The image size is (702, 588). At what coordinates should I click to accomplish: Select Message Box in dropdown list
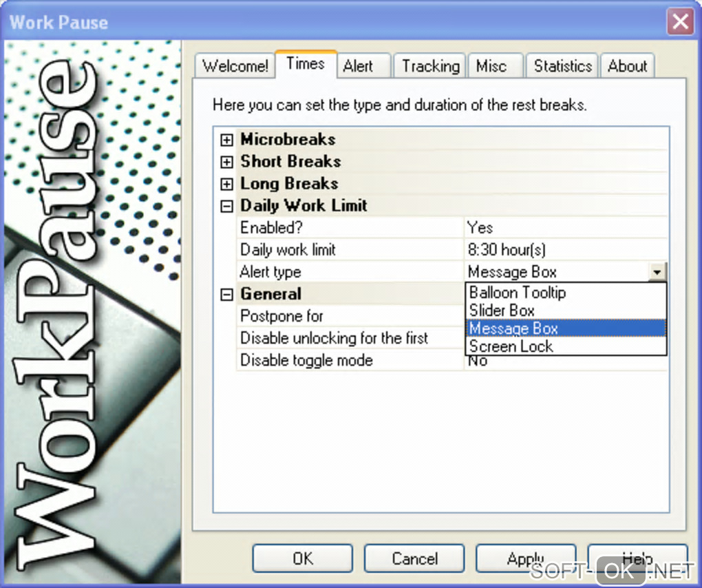566,328
